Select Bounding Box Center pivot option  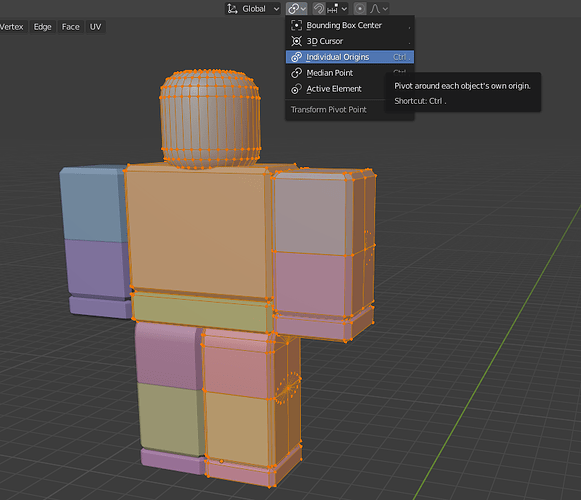pyautogui.click(x=350, y=25)
